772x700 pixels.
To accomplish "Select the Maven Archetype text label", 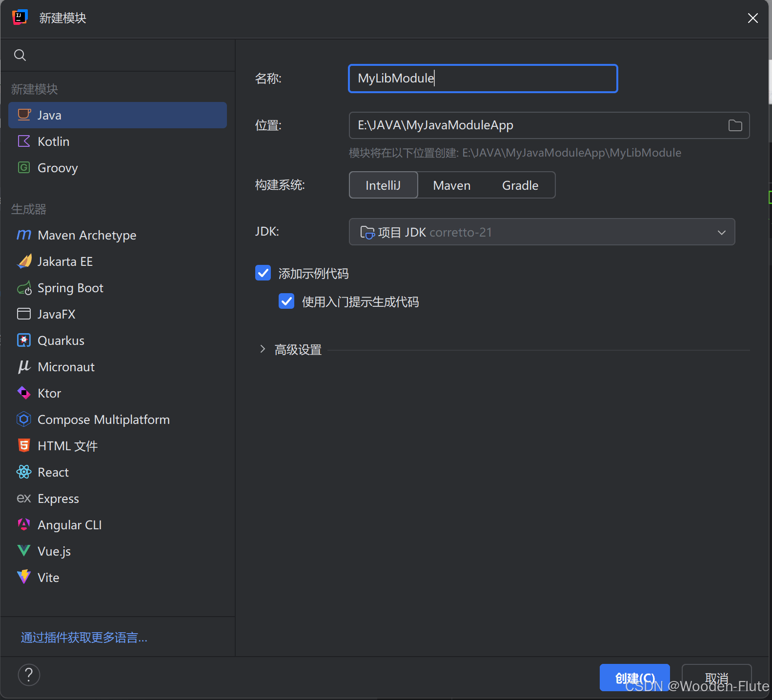I will tap(87, 236).
